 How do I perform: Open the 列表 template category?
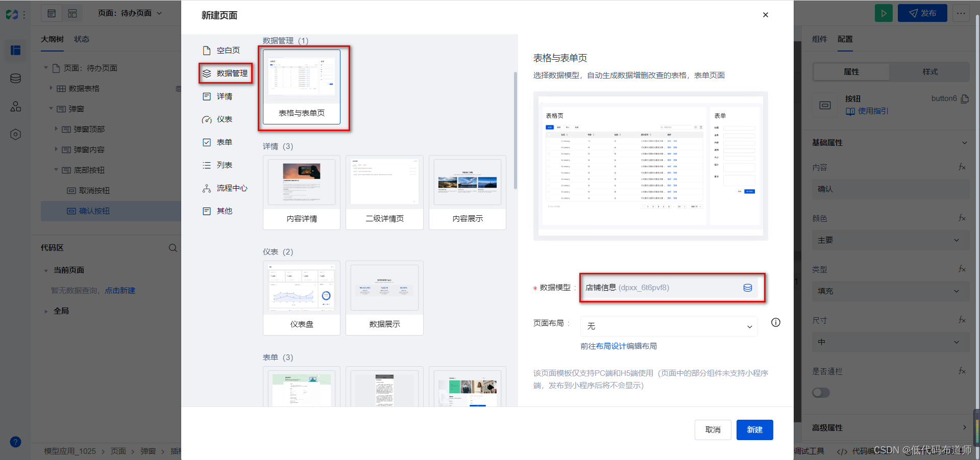pyautogui.click(x=217, y=165)
